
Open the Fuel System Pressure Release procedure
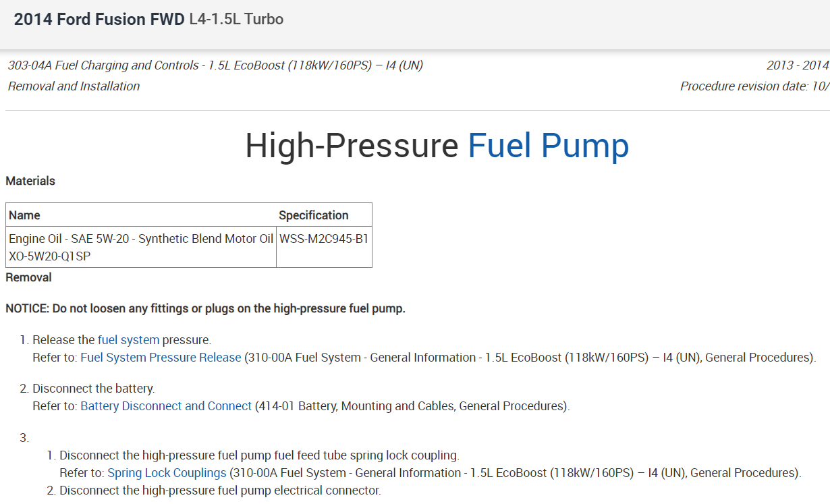[161, 358]
